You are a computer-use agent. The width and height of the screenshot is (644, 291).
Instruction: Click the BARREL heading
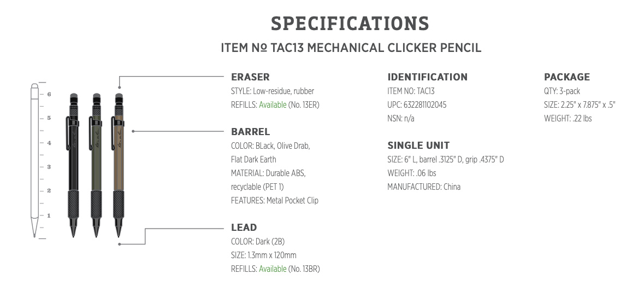[x=250, y=132]
